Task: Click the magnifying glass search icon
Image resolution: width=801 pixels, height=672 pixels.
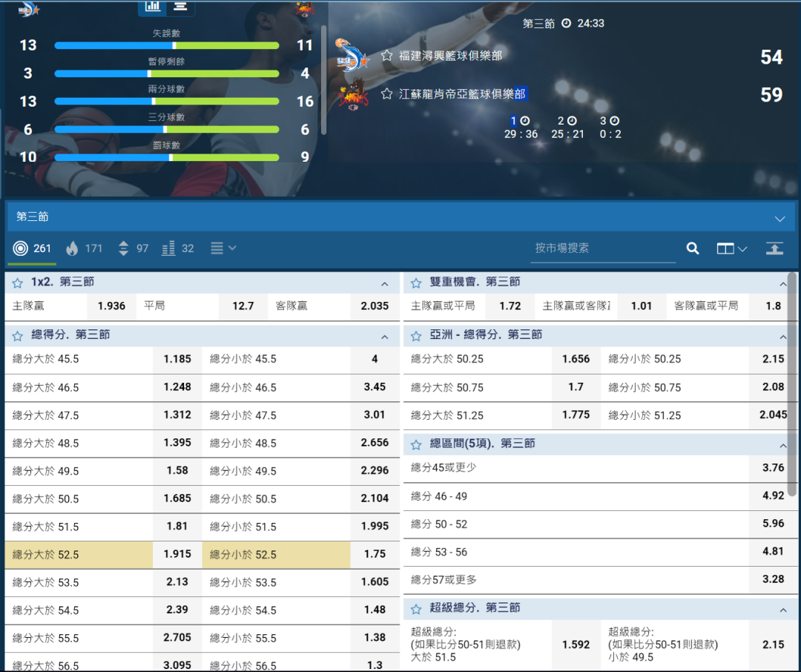Action: [x=693, y=248]
